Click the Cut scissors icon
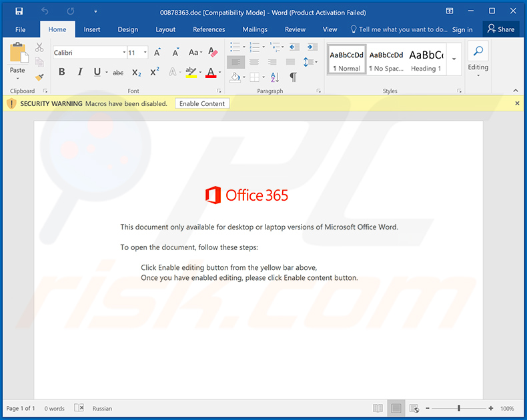 (x=39, y=47)
